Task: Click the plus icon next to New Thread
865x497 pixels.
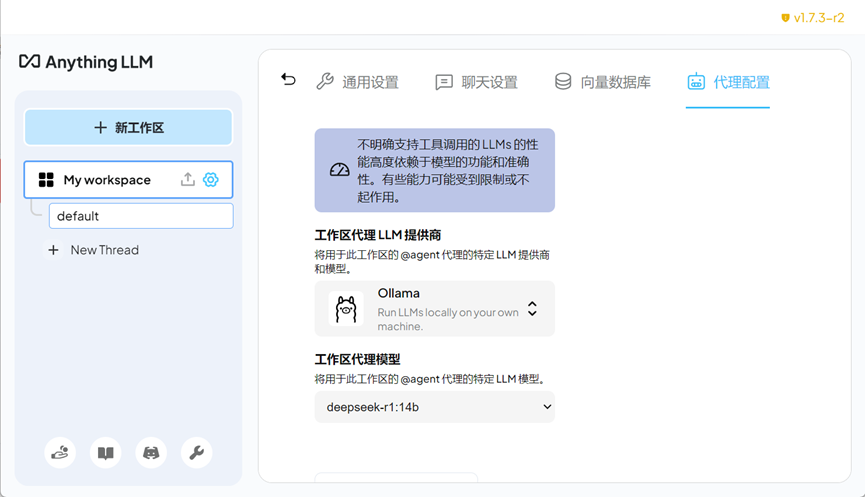Action: pos(54,250)
